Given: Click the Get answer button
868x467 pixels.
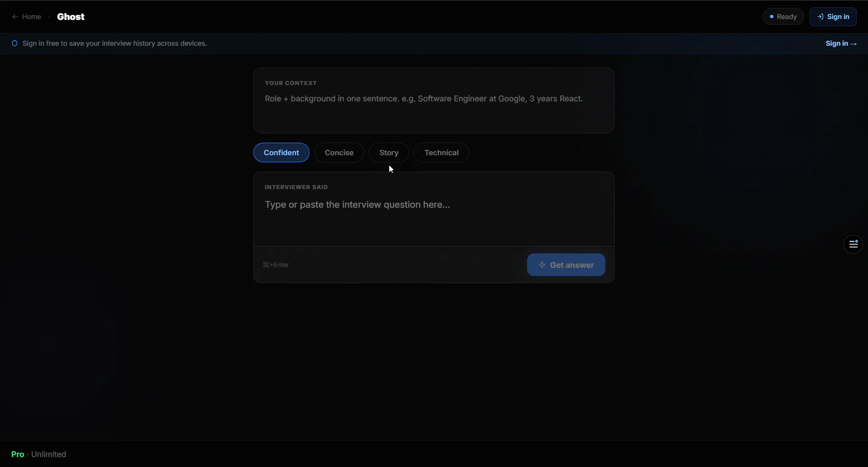Looking at the screenshot, I should pos(566,265).
